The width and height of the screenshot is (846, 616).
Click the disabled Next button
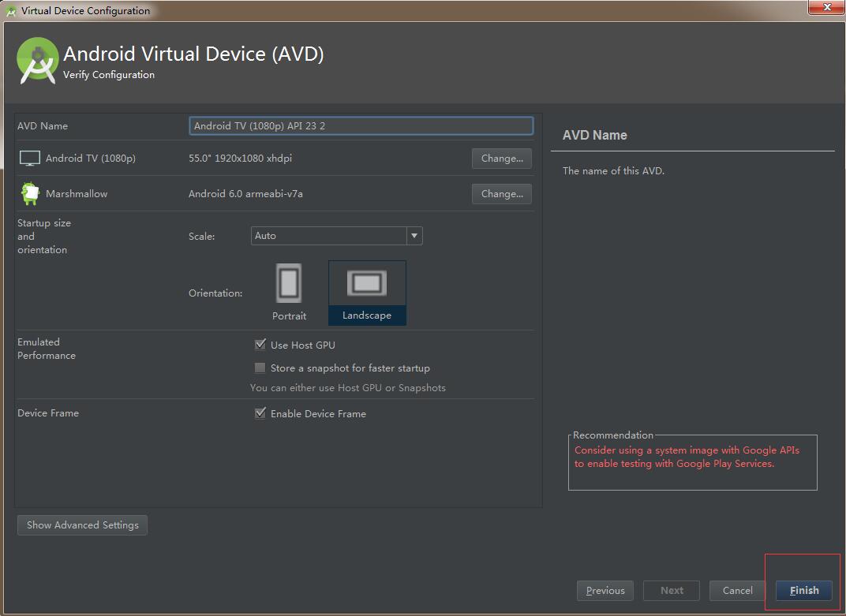[x=672, y=591]
